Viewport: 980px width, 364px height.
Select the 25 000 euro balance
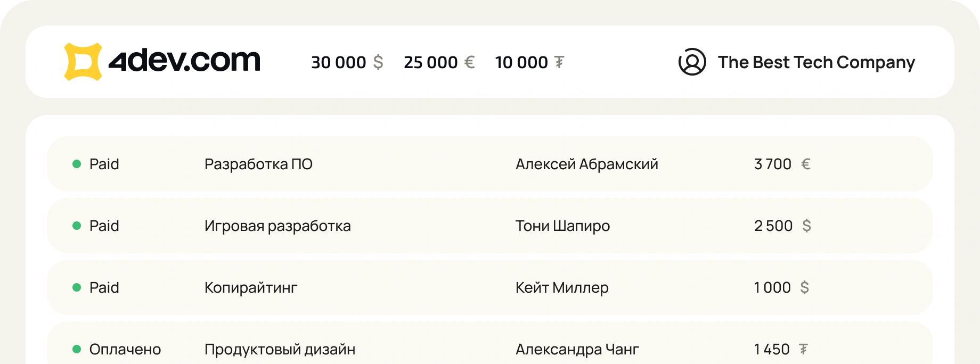click(430, 62)
